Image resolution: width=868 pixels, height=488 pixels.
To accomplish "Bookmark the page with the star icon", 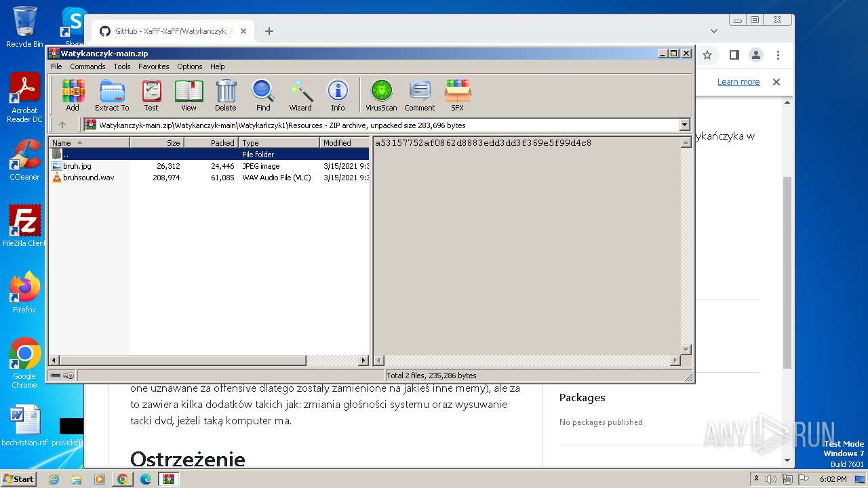I will point(707,55).
